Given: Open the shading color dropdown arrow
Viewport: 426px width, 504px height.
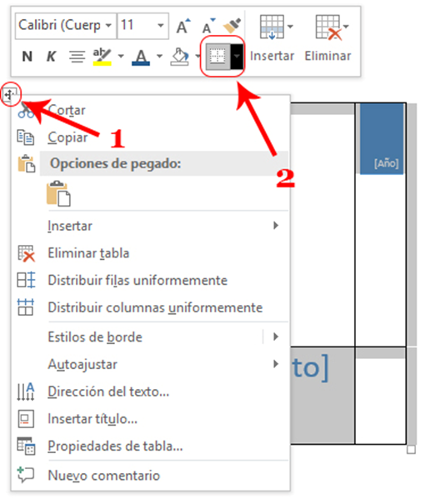Looking at the screenshot, I should click(x=198, y=57).
